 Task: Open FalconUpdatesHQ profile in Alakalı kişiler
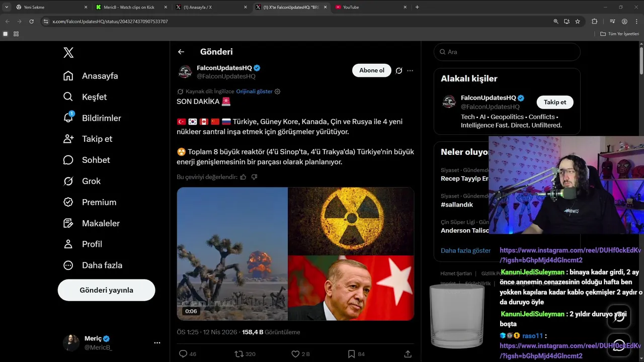point(489,98)
